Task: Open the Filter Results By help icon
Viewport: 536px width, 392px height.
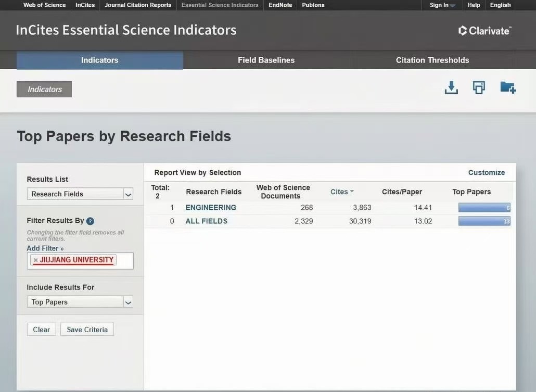Action: (90, 221)
